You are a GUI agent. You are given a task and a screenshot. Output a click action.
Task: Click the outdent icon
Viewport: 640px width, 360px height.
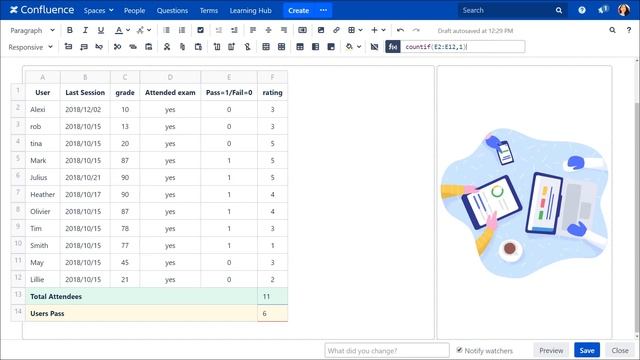tap(219, 30)
